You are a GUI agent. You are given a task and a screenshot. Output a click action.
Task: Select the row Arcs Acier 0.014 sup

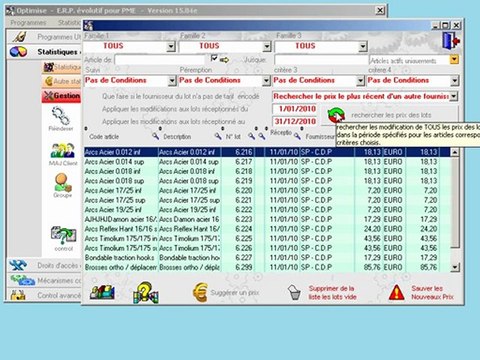click(x=266, y=162)
